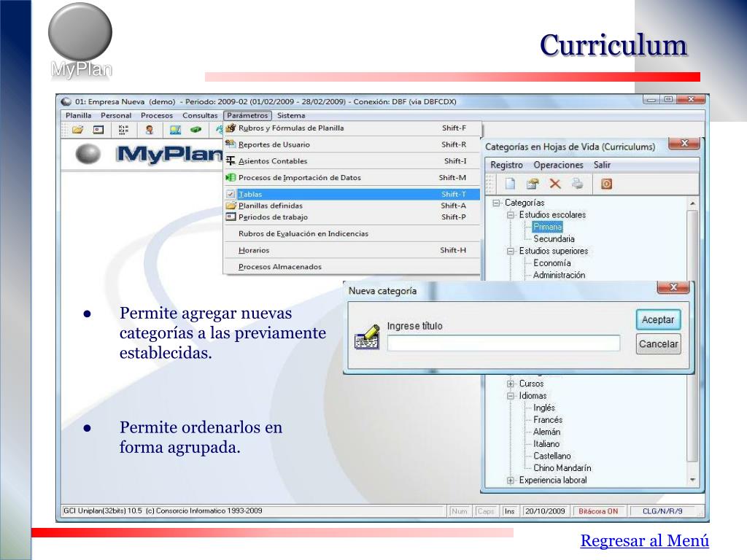Click the icon beside Asientos Contables

[x=231, y=160]
